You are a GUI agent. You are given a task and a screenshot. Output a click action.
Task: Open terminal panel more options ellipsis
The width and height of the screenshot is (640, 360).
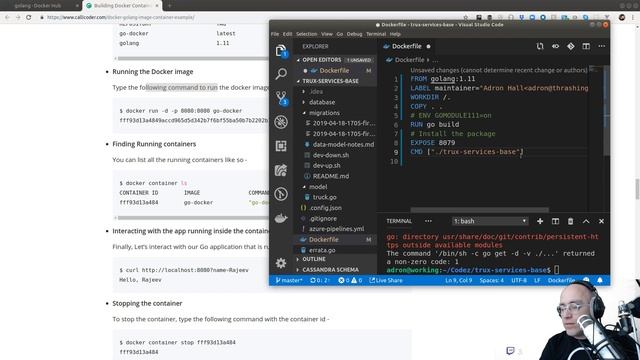point(428,221)
